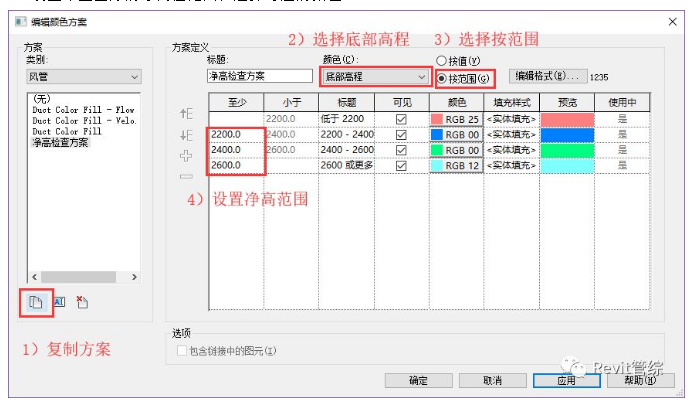Click the blue preview swatch
Image resolution: width=697 pixels, height=406 pixels.
point(567,135)
